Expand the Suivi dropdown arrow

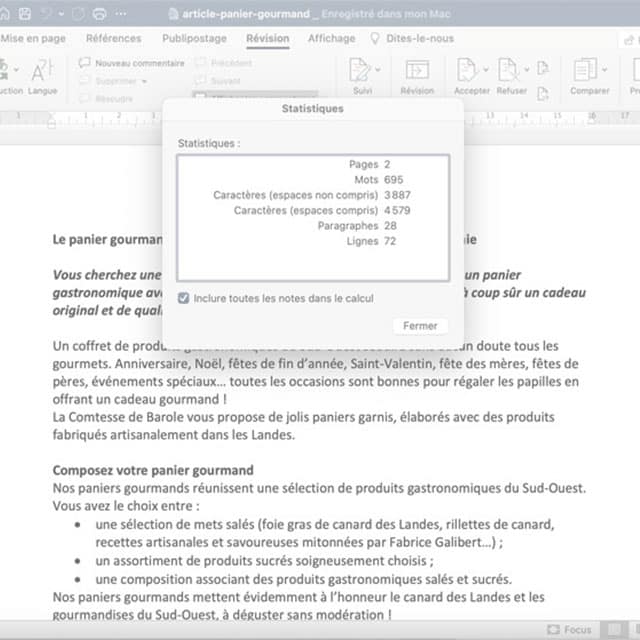click(378, 69)
